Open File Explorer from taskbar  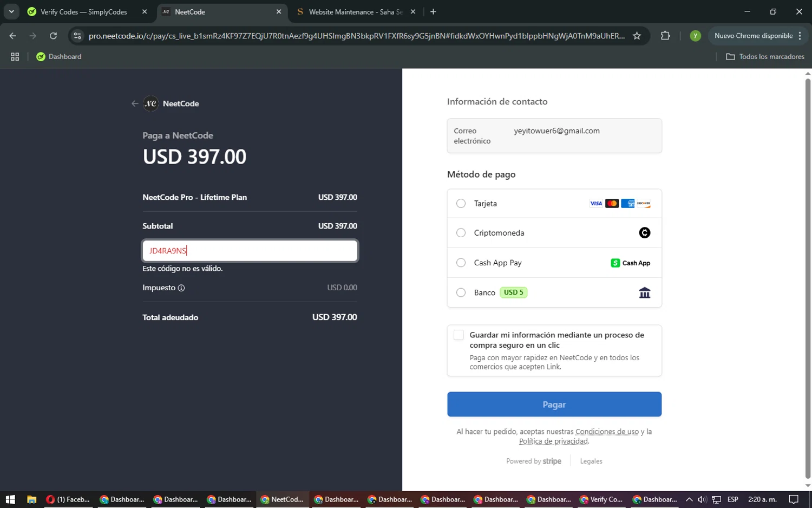coord(31,499)
